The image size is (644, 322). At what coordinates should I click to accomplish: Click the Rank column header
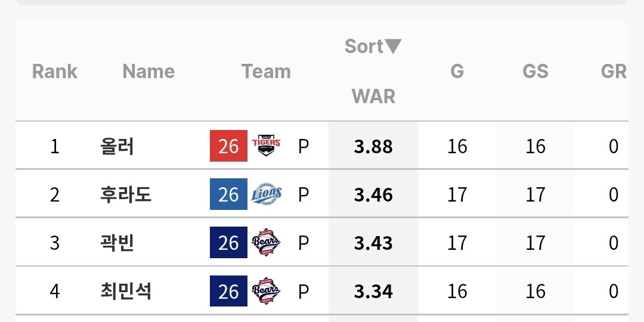55,72
